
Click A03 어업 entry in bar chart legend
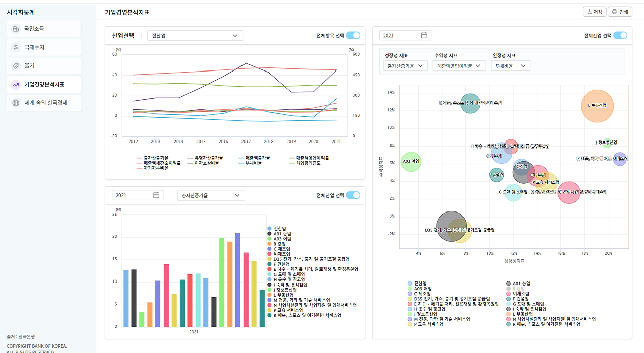[279, 239]
